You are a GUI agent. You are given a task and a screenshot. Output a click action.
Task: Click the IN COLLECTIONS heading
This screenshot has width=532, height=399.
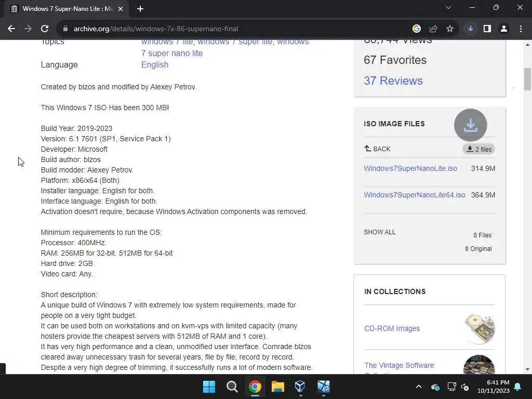395,292
